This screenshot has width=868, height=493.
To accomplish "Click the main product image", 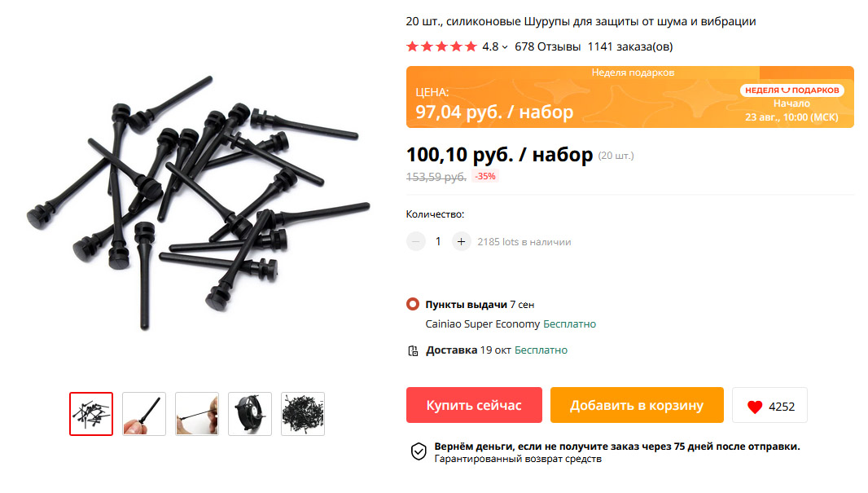I will 198,202.
